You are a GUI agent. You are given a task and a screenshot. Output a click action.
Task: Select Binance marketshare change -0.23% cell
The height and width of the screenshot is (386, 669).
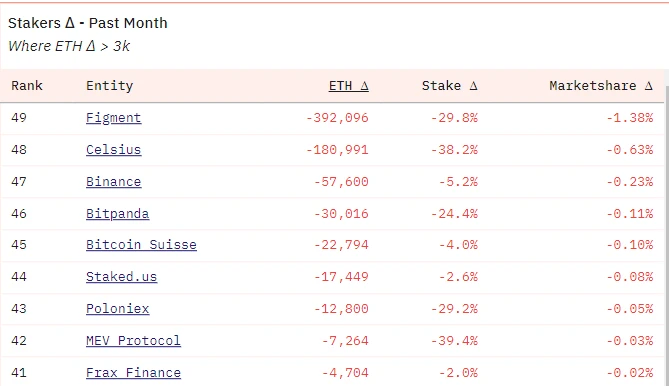(x=630, y=182)
